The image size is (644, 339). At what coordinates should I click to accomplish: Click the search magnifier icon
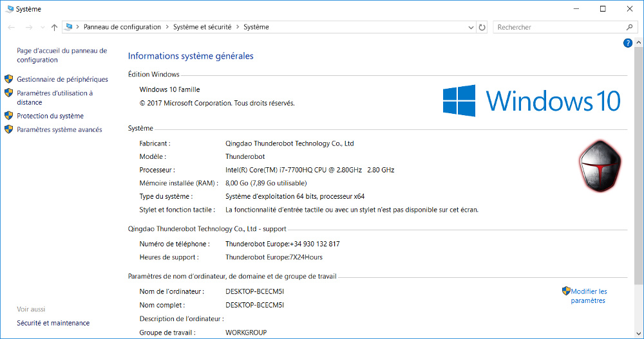tap(629, 27)
